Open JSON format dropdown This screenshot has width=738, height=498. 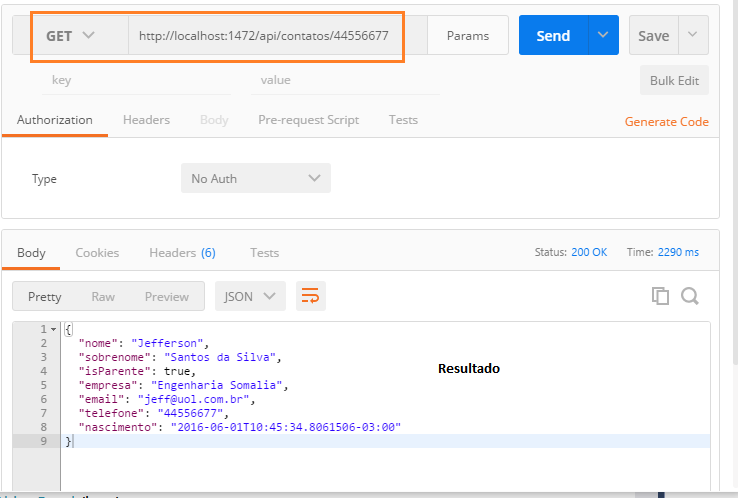point(250,296)
